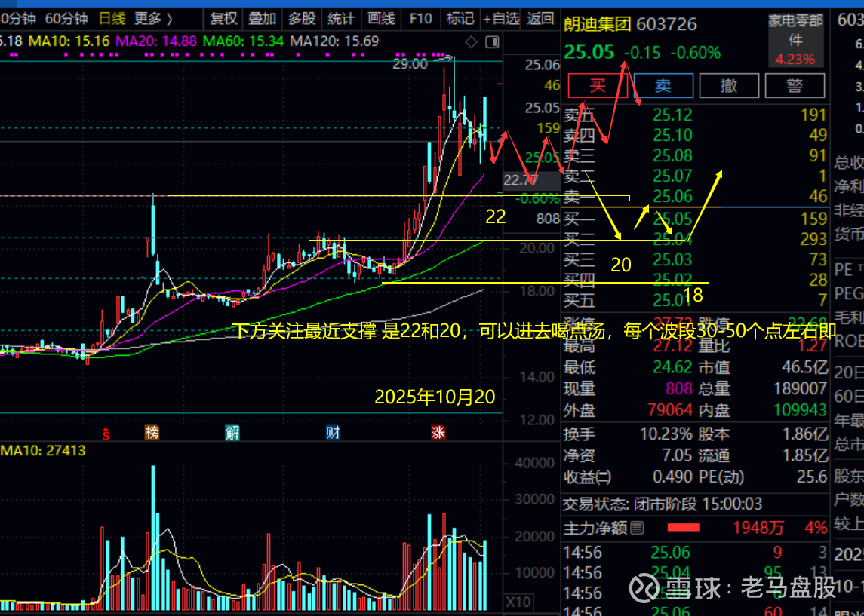Screen dimensions: 864x616
Task: Click the MA20: 14.88 indicator label
Action: (156, 41)
